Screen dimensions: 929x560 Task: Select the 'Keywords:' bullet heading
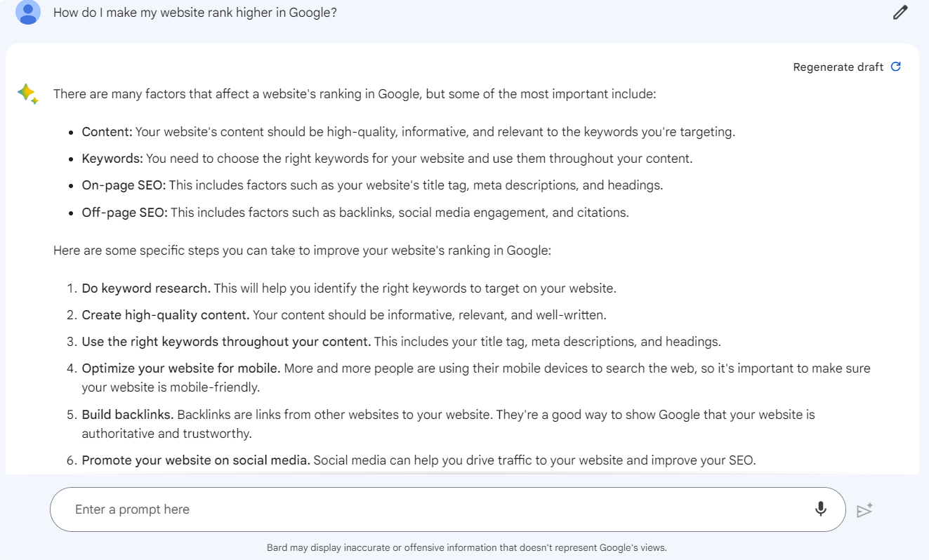[112, 159]
